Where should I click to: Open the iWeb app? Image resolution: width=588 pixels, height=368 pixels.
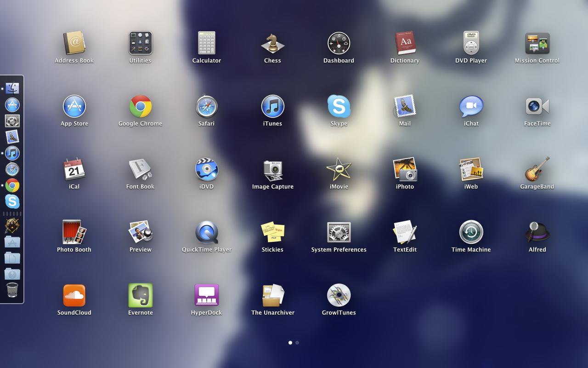pyautogui.click(x=471, y=169)
